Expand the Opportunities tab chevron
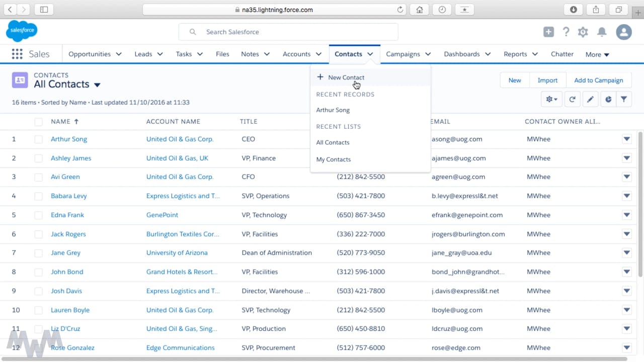The image size is (644, 362). click(x=119, y=54)
